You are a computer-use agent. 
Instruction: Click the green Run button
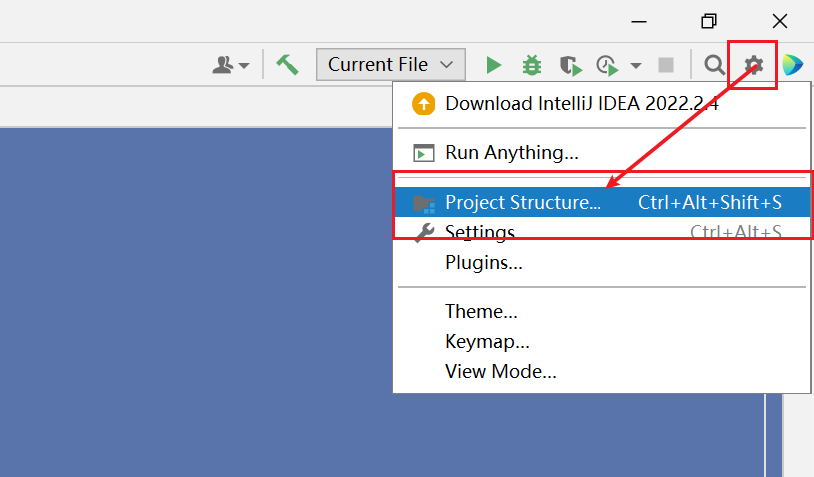click(494, 65)
